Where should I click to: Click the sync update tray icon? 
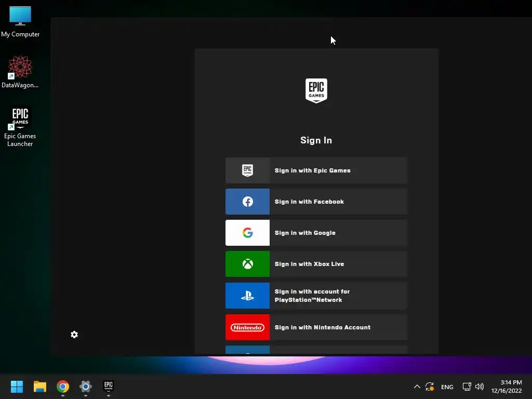[x=430, y=387]
